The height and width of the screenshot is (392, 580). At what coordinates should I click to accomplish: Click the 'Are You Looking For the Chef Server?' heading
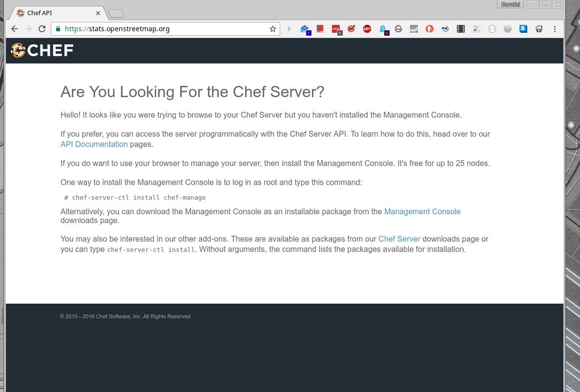coord(192,92)
